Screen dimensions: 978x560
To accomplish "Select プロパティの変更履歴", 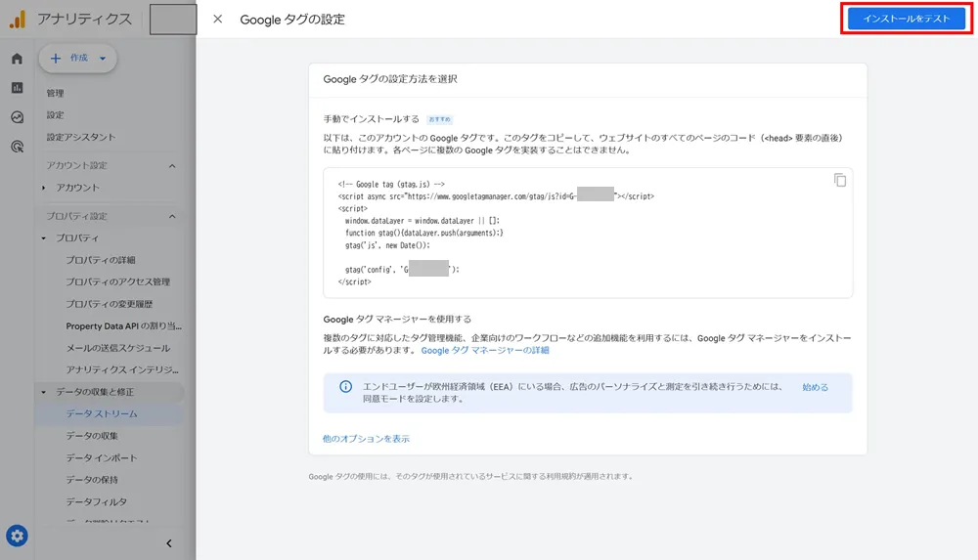I will pos(110,304).
